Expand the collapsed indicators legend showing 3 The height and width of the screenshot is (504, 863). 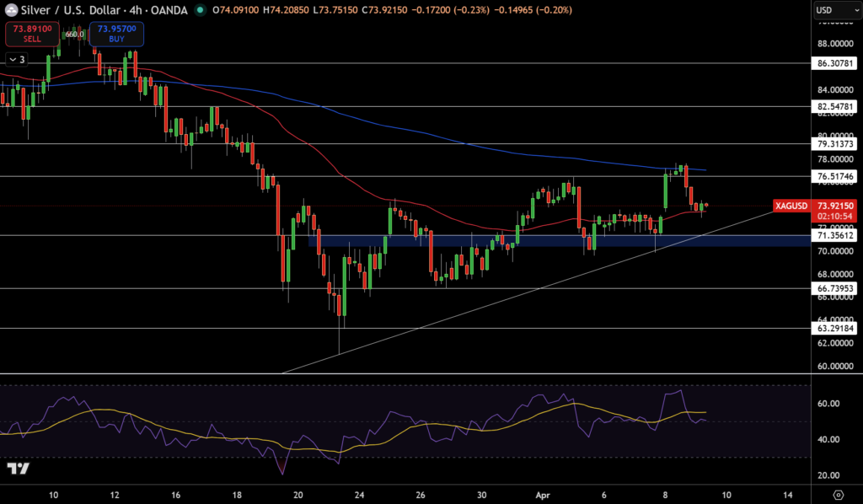pos(17,59)
